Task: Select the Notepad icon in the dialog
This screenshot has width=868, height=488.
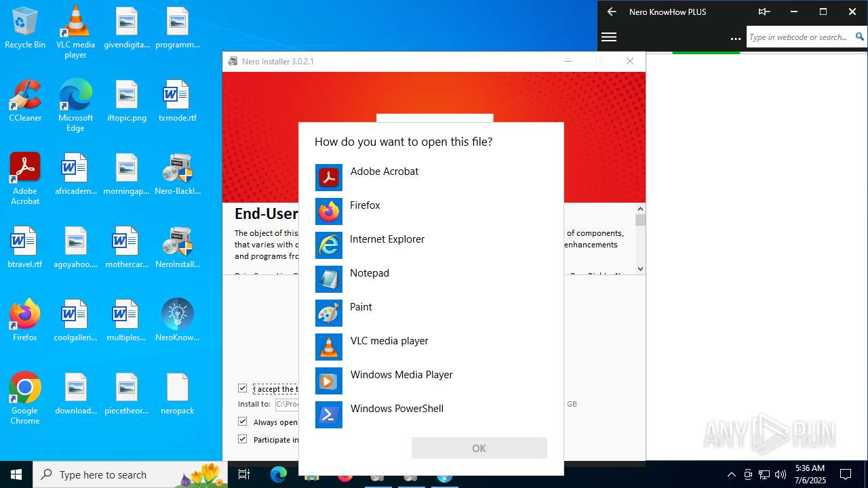Action: [x=329, y=279]
